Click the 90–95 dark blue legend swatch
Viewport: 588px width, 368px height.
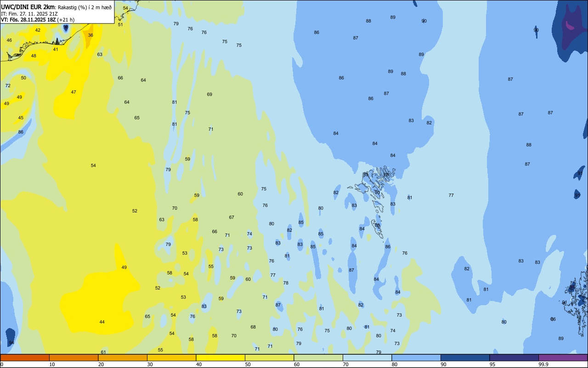tap(465, 357)
